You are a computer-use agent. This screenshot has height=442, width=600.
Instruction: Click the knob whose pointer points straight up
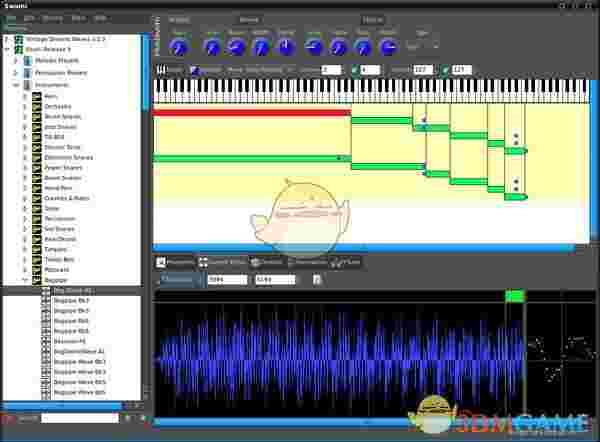[x=286, y=47]
